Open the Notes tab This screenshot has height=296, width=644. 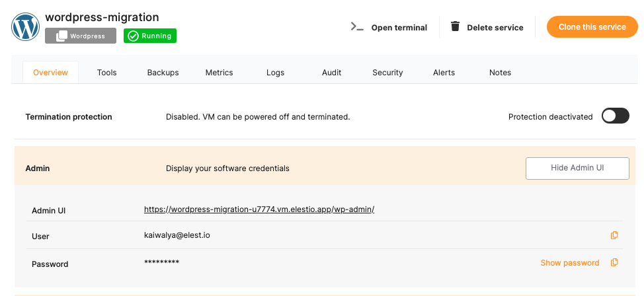click(x=500, y=73)
